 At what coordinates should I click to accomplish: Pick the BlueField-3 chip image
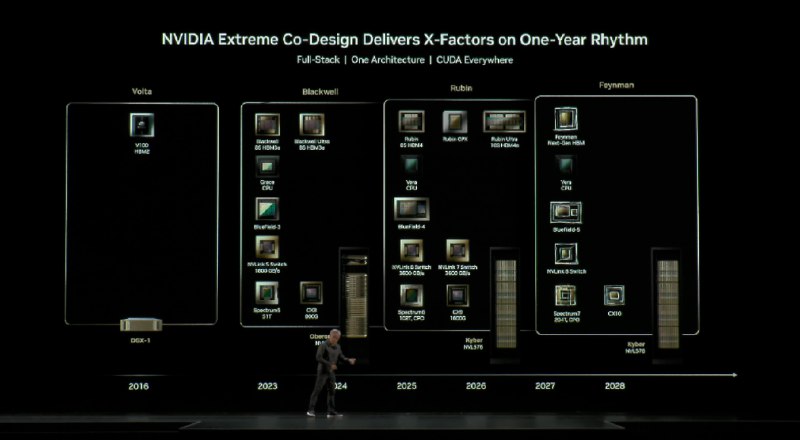point(267,209)
